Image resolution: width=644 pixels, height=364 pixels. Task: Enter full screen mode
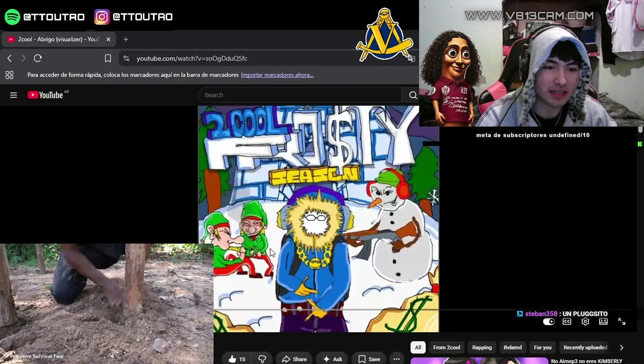[622, 322]
